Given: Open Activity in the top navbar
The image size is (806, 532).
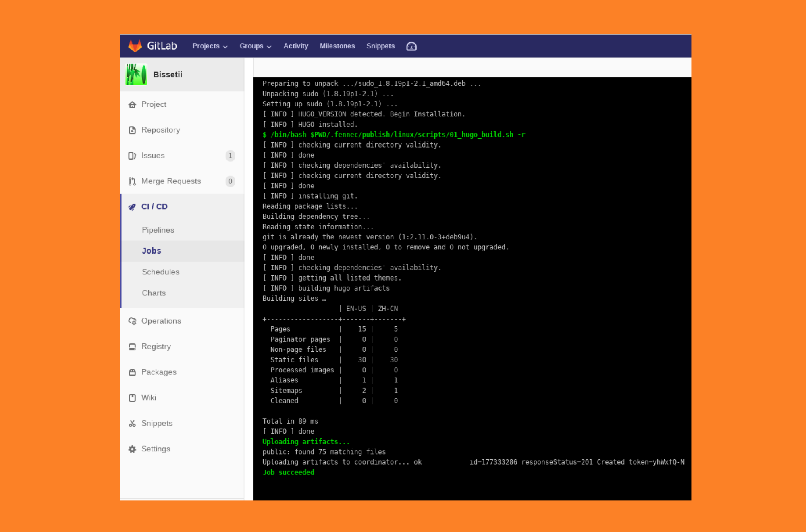Looking at the screenshot, I should tap(296, 46).
